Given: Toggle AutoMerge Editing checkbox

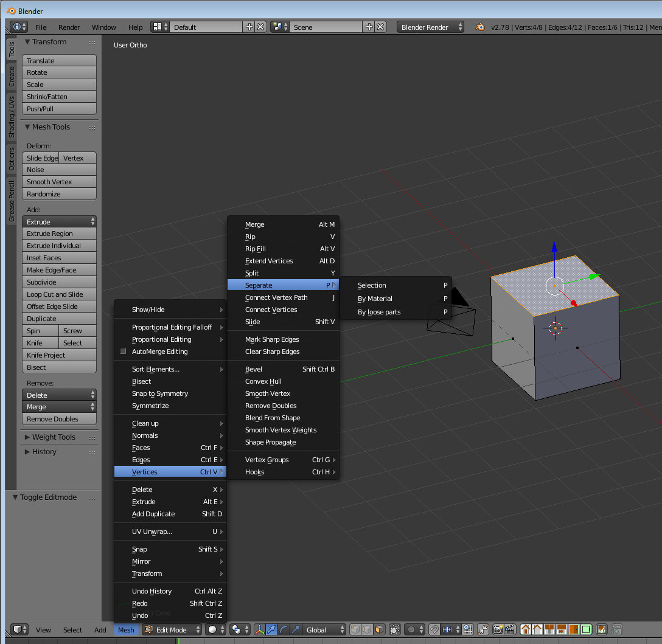Looking at the screenshot, I should (x=124, y=351).
